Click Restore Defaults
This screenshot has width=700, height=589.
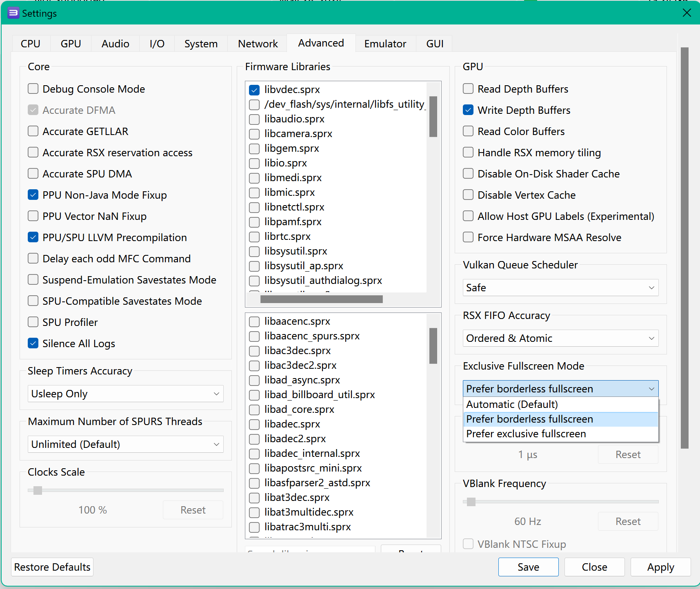pos(52,567)
